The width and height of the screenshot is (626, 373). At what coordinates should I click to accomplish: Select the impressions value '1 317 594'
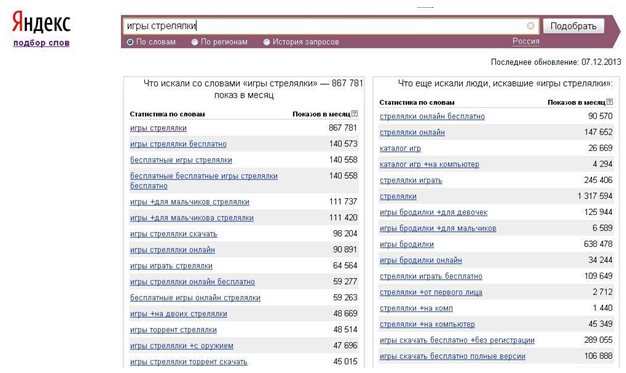pyautogui.click(x=595, y=196)
